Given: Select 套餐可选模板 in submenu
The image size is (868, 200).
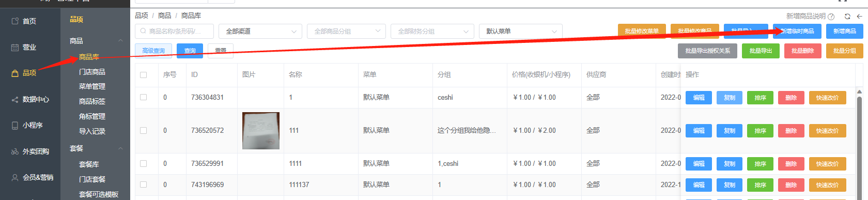Looking at the screenshot, I should coord(99,194).
